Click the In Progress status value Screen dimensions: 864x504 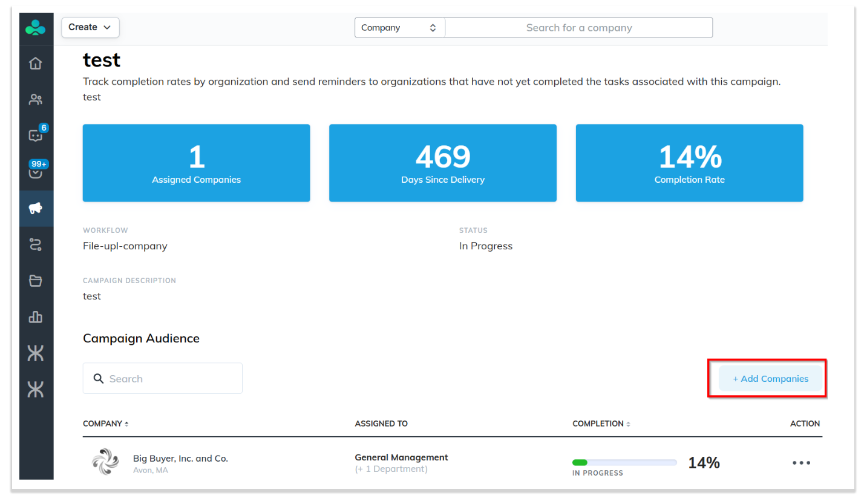point(486,246)
